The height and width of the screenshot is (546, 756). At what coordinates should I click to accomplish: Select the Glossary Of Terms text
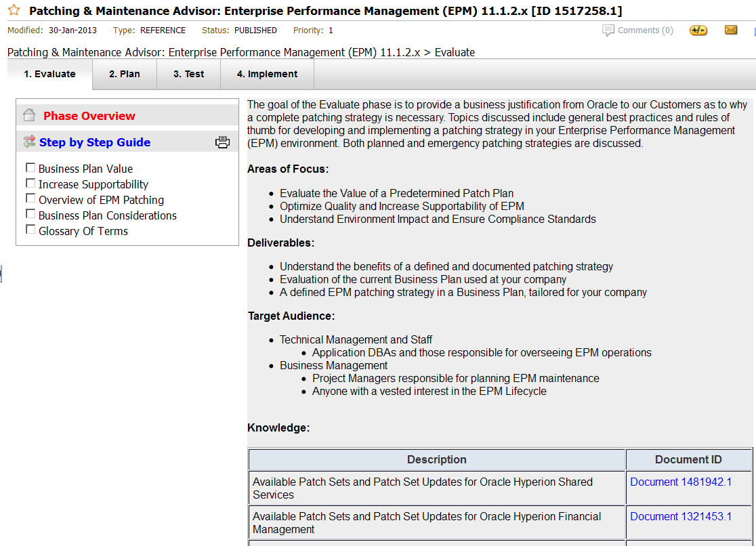(83, 231)
